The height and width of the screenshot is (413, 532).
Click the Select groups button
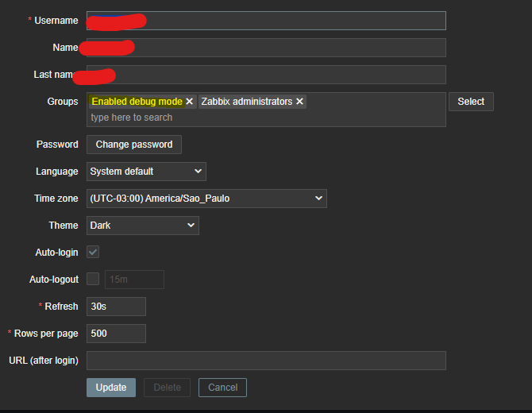[470, 102]
